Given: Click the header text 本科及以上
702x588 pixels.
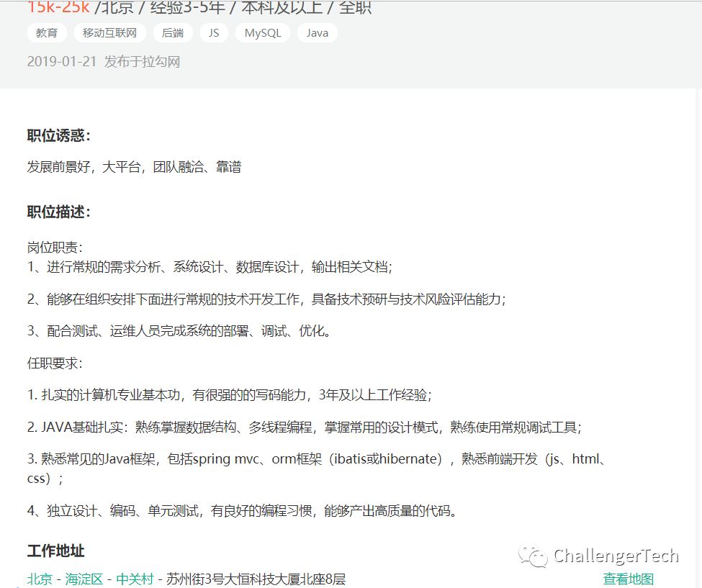Looking at the screenshot, I should (282, 6).
